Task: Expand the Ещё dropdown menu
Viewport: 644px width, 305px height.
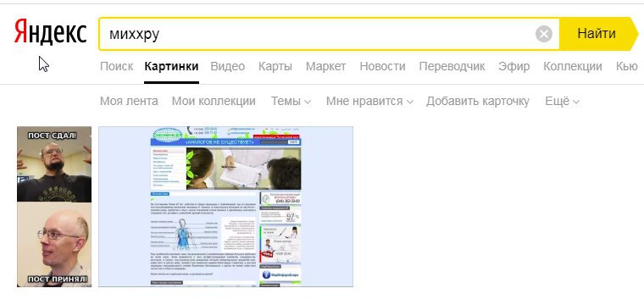Action: coord(562,102)
